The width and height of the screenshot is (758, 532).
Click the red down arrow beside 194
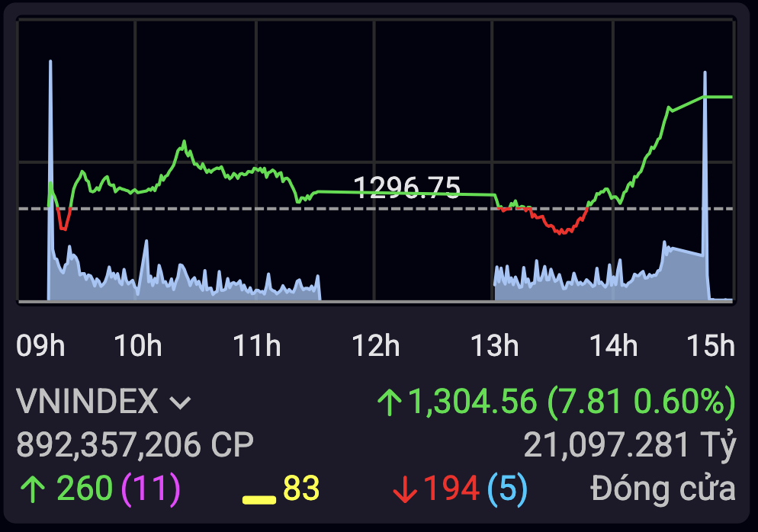pyautogui.click(x=404, y=489)
